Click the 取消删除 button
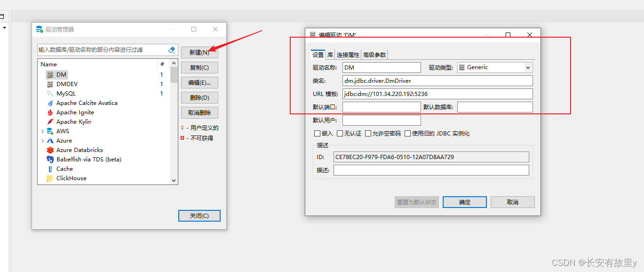The height and width of the screenshot is (272, 644). 199,113
